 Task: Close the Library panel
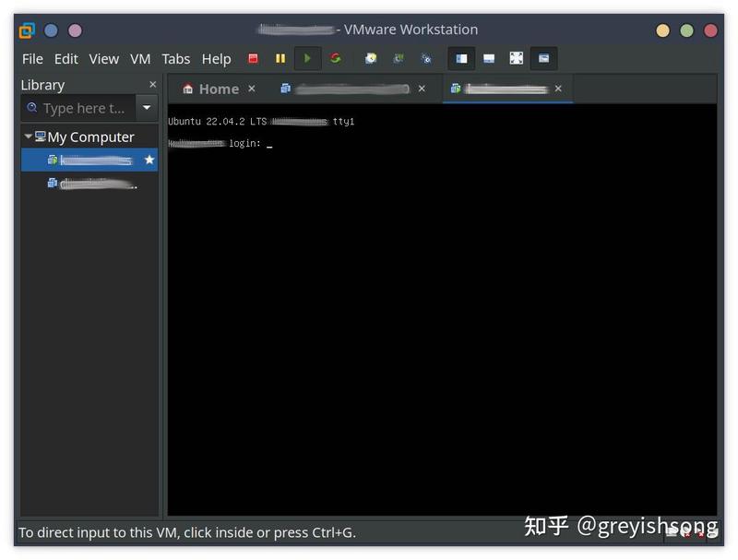coord(152,85)
